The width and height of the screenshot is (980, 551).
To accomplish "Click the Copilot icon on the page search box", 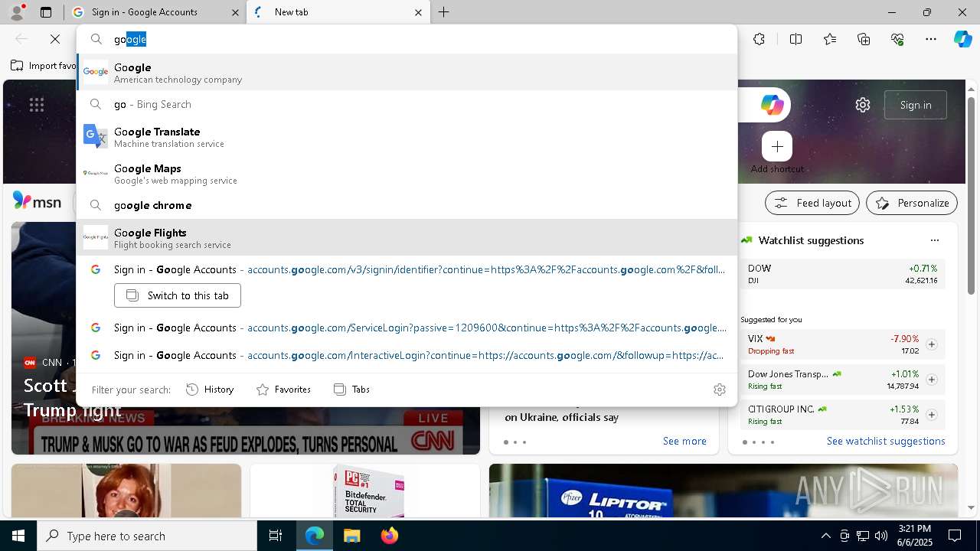I will coord(772,105).
